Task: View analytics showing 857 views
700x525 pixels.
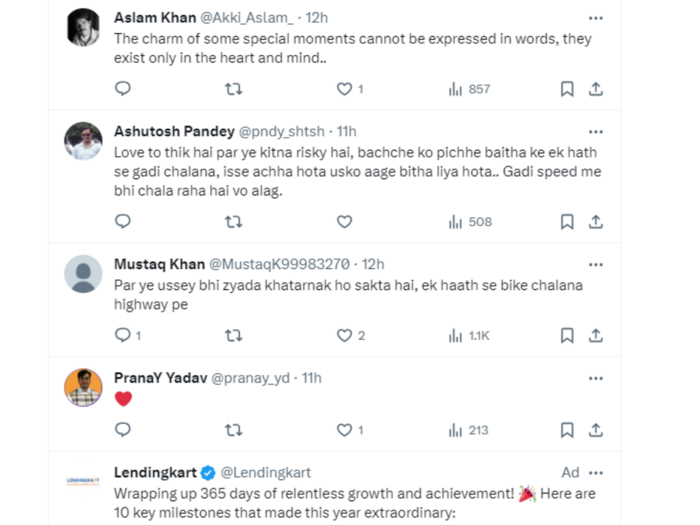Action: [x=469, y=89]
